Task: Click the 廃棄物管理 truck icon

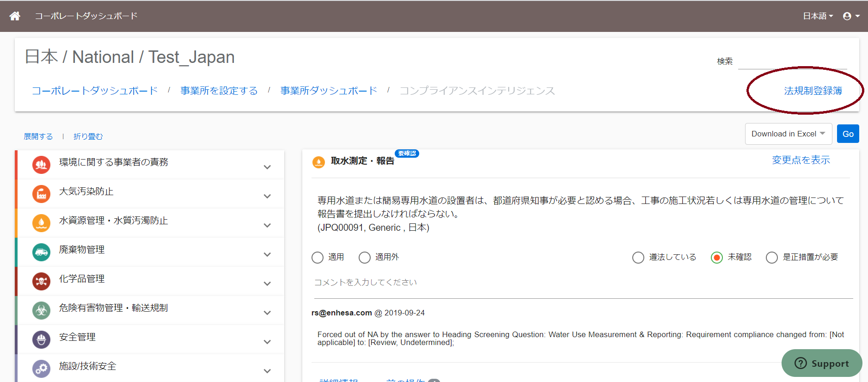Action: [41, 252]
